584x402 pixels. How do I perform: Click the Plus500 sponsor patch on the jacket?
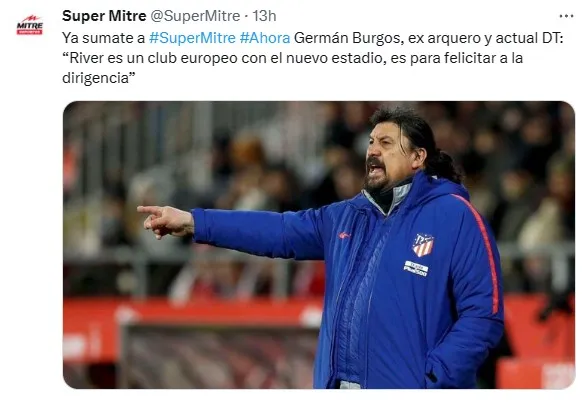click(x=416, y=269)
